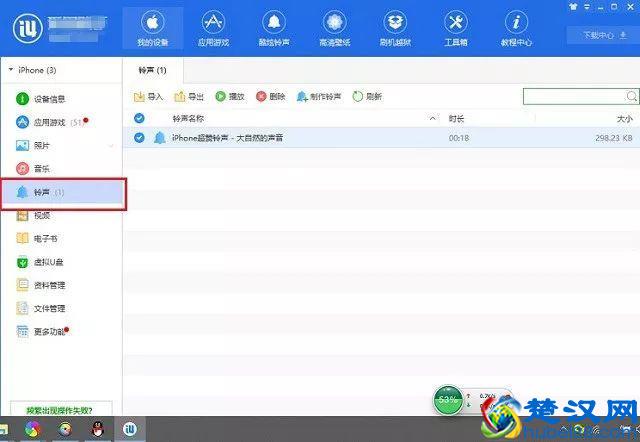Click the i4 app icon in taskbar

pyautogui.click(x=130, y=429)
